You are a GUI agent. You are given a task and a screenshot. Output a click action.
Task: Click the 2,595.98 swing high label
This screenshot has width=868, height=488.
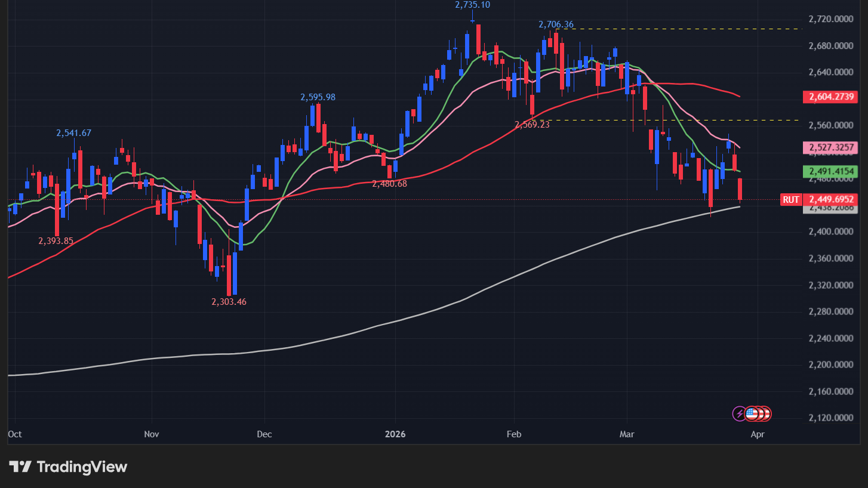(318, 97)
